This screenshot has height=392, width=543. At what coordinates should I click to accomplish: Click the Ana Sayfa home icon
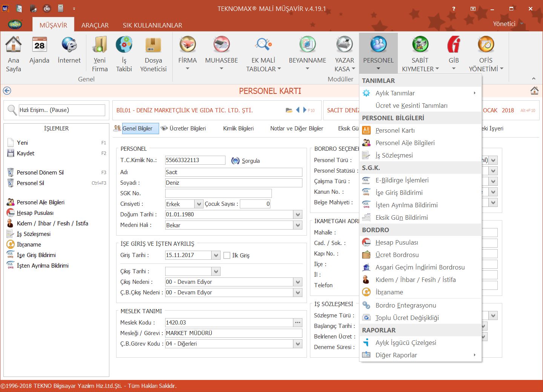pyautogui.click(x=13, y=45)
